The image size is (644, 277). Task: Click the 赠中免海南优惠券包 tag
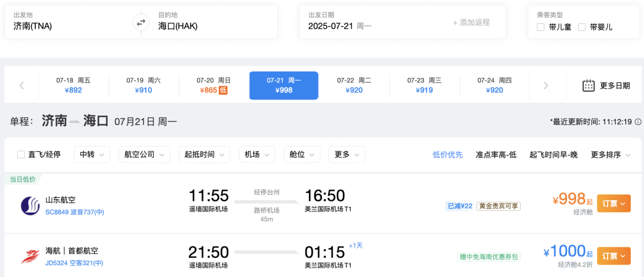(x=489, y=257)
